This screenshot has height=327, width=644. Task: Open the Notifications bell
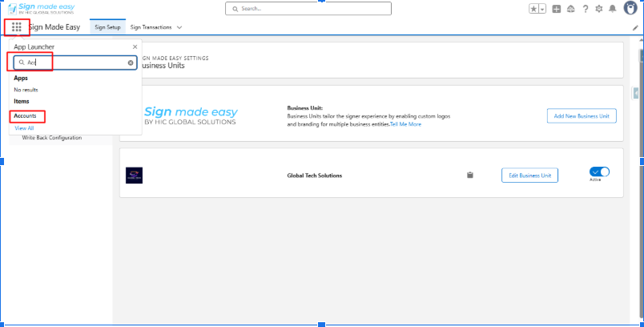coord(613,9)
